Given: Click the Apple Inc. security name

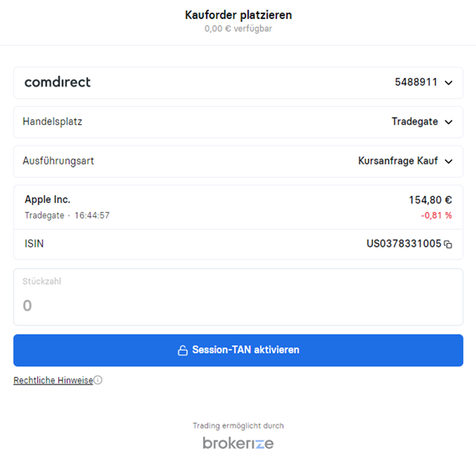Looking at the screenshot, I should pos(47,200).
